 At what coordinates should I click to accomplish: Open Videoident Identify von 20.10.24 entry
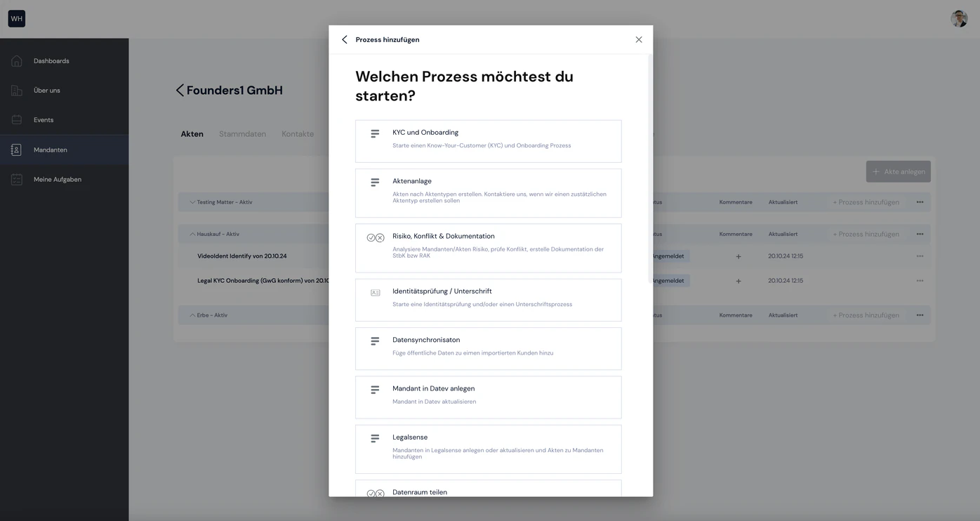click(242, 256)
